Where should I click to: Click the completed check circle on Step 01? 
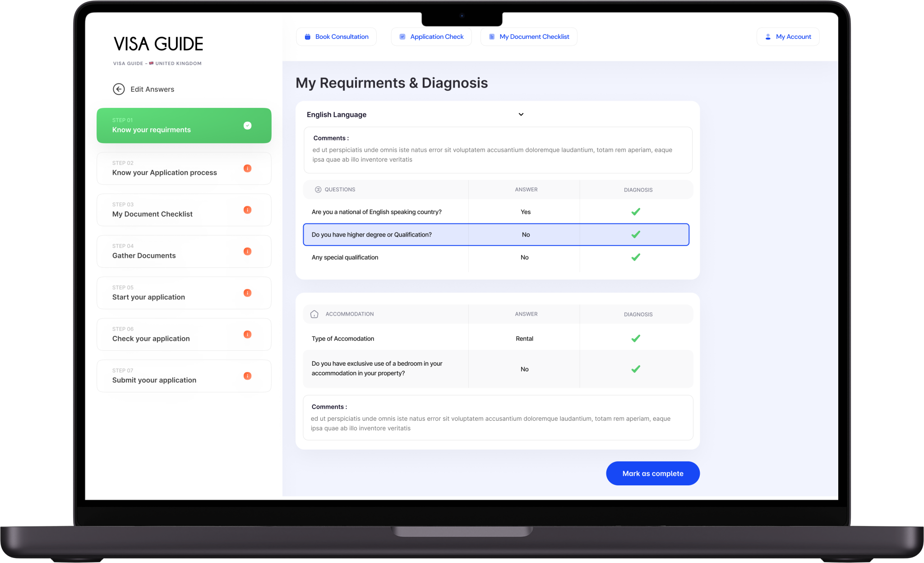pos(247,126)
